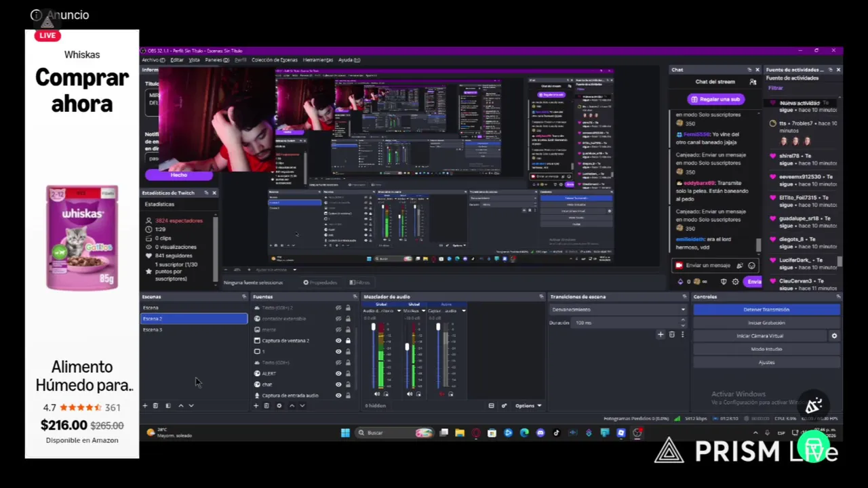868x488 pixels.
Task: Open advanced audio properties gears icon in mixer
Action: pyautogui.click(x=504, y=405)
